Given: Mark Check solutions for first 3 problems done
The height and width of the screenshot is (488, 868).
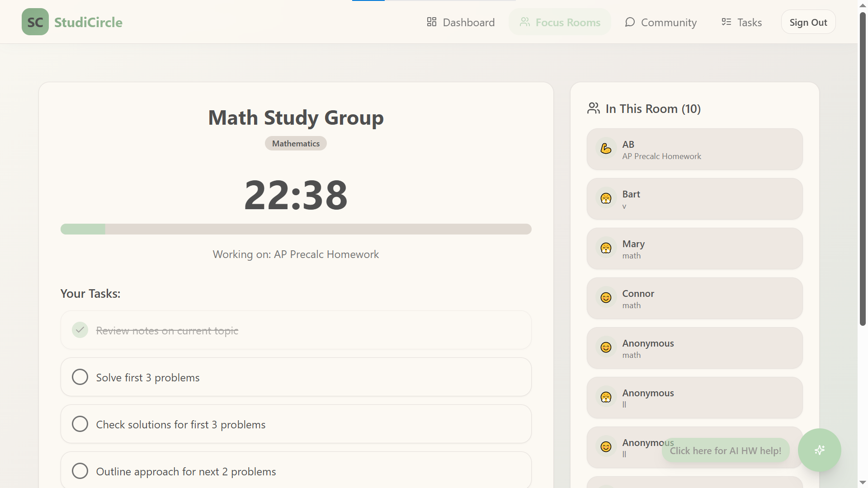Looking at the screenshot, I should pos(80,424).
